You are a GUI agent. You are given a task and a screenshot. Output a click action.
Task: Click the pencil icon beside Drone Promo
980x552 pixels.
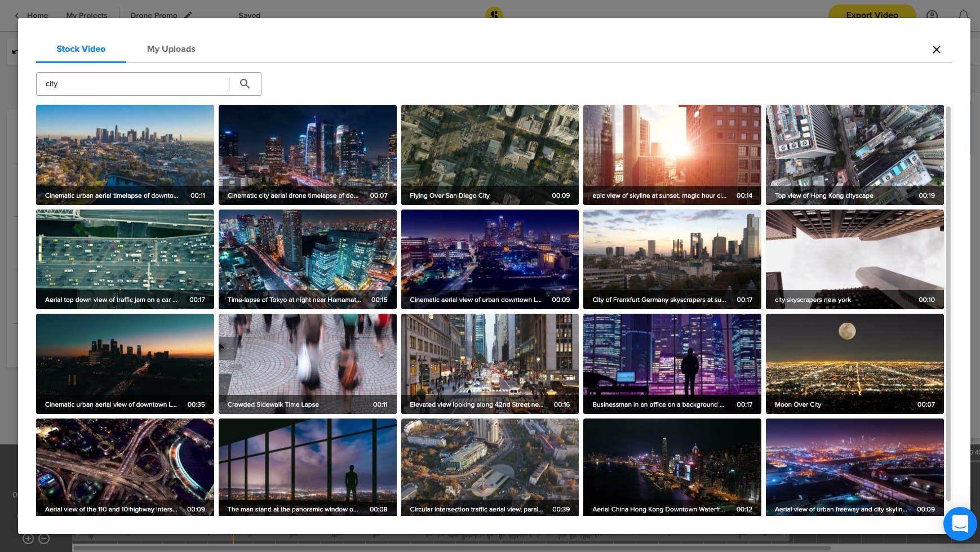pyautogui.click(x=188, y=15)
